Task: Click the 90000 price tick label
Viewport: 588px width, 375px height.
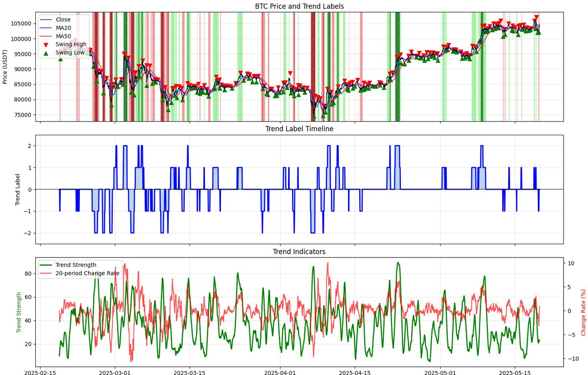Action: (23, 69)
